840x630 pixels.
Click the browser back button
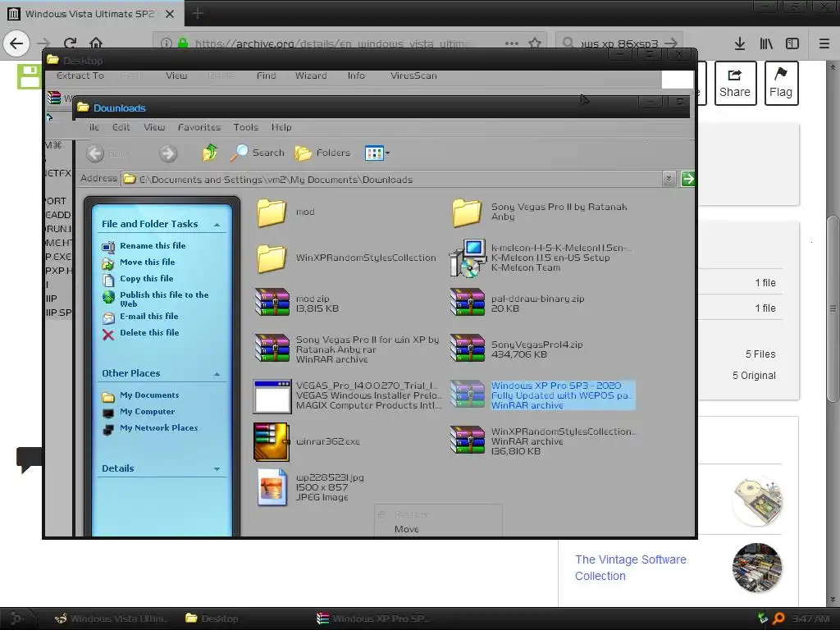(x=16, y=43)
